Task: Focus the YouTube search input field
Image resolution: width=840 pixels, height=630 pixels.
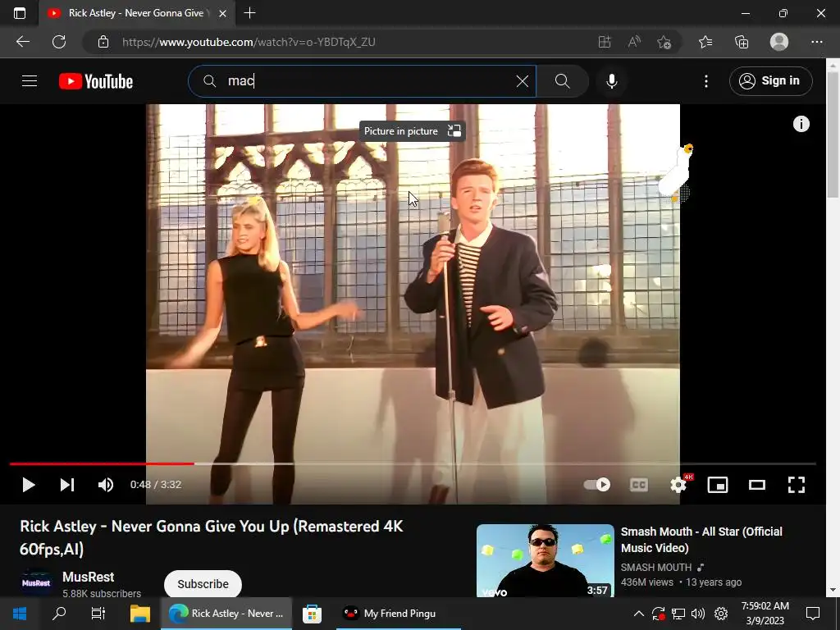Action: click(x=362, y=81)
